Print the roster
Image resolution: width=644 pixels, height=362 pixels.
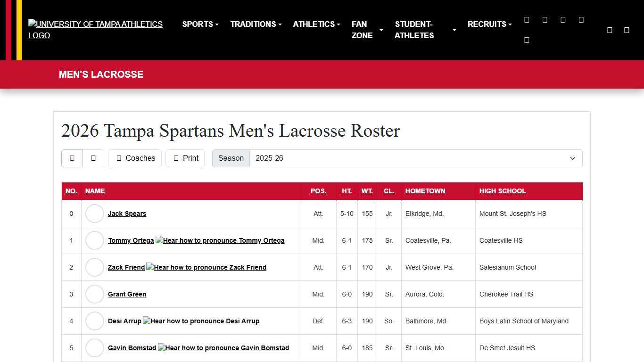pos(185,158)
